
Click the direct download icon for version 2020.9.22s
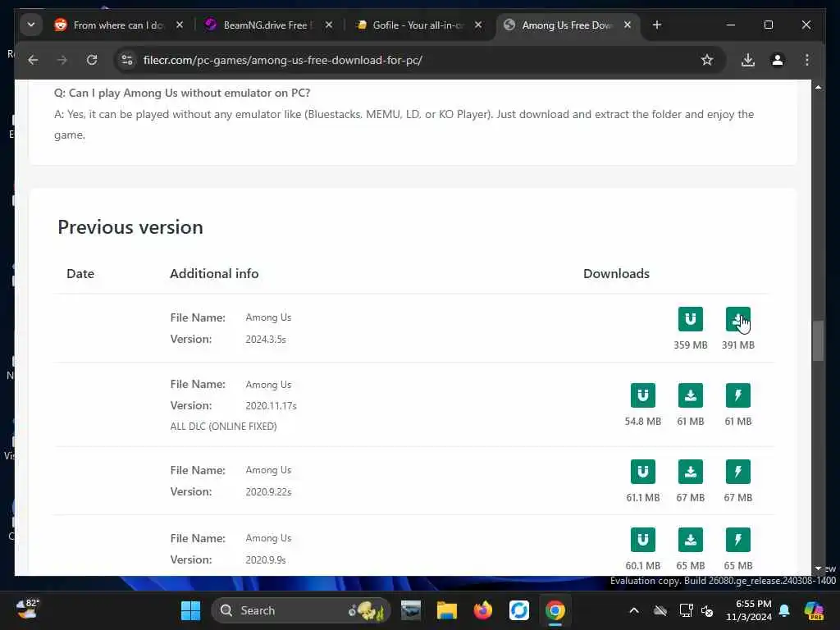point(690,472)
